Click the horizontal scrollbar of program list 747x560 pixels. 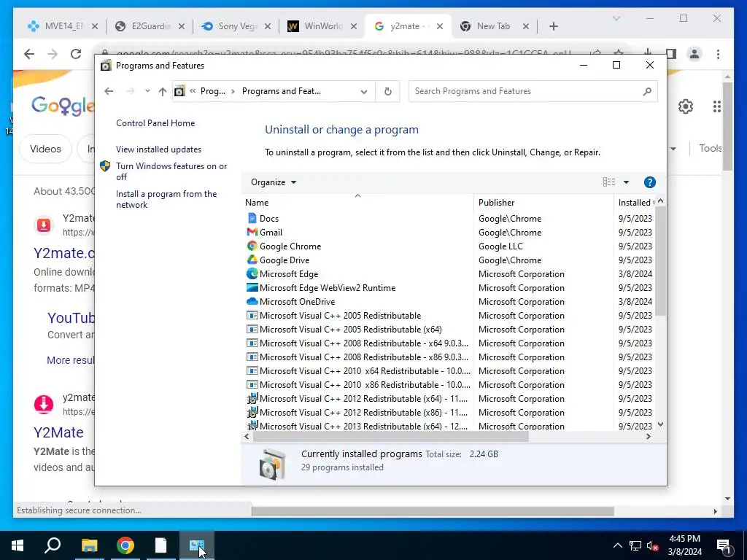[391, 436]
